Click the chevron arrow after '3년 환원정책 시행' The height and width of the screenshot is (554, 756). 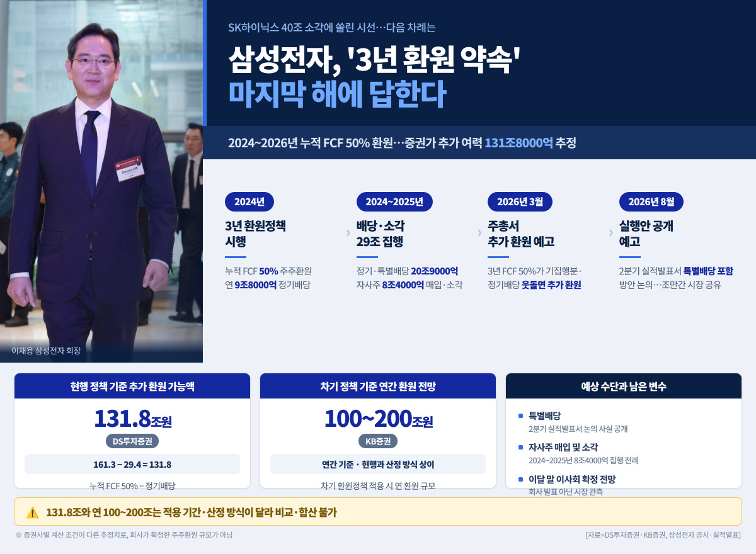pos(348,233)
